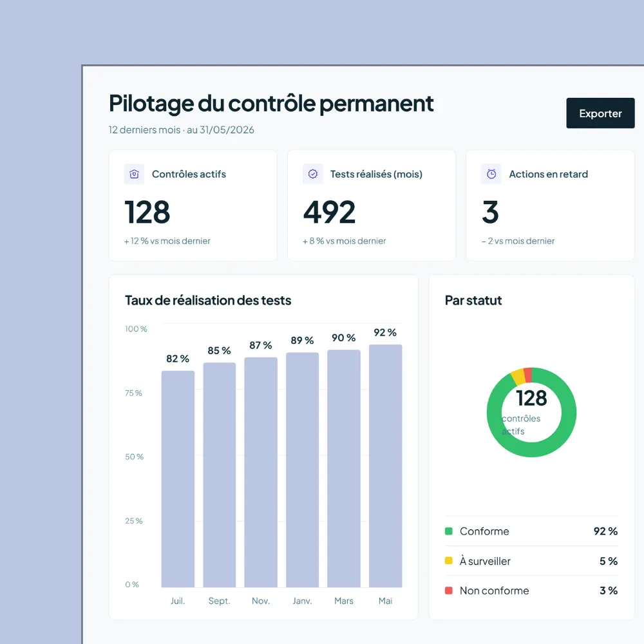Click the Mars bar showing 90 %
This screenshot has height=644, width=644.
point(344,469)
